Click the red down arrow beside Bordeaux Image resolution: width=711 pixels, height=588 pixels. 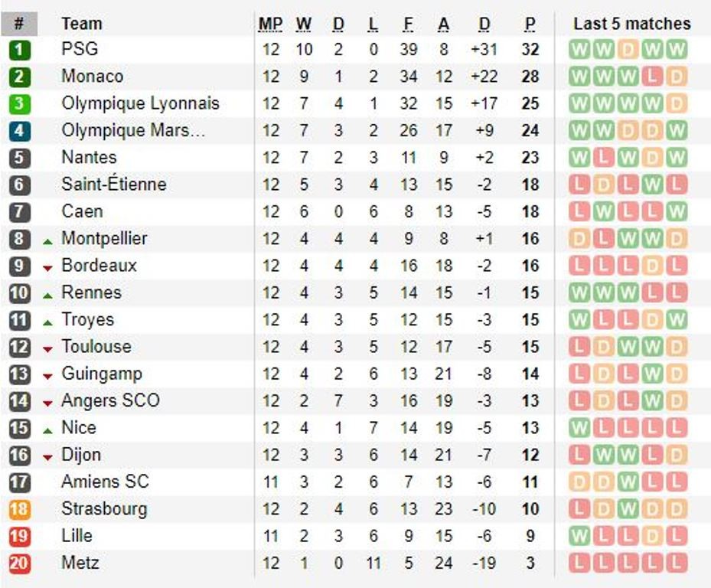(48, 268)
